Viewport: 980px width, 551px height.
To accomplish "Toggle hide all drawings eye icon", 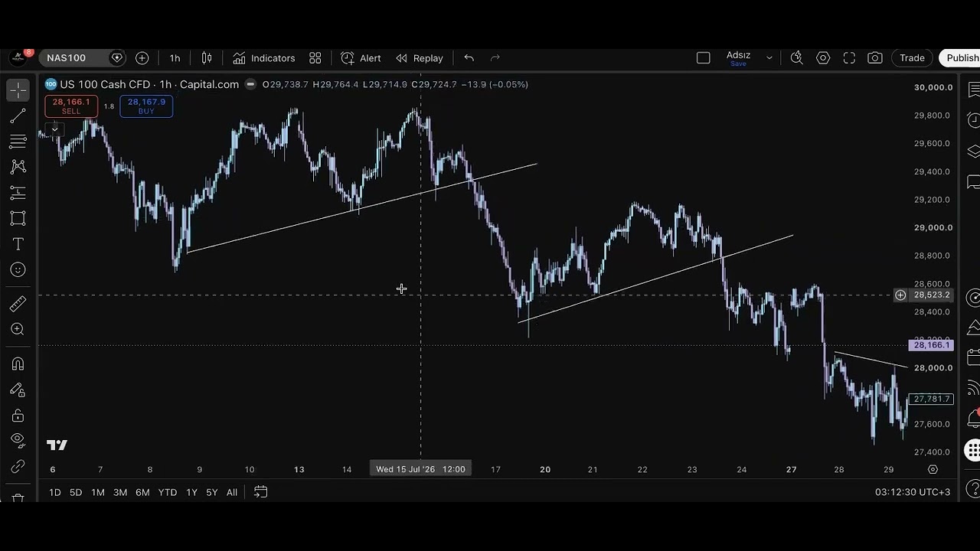I will (x=18, y=441).
